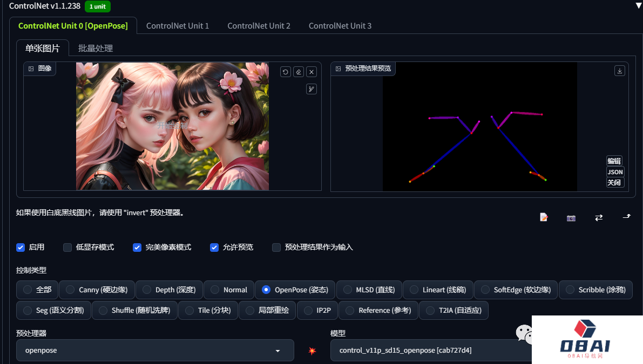Remove the uploaded image with the X icon
The height and width of the screenshot is (364, 643).
(312, 72)
